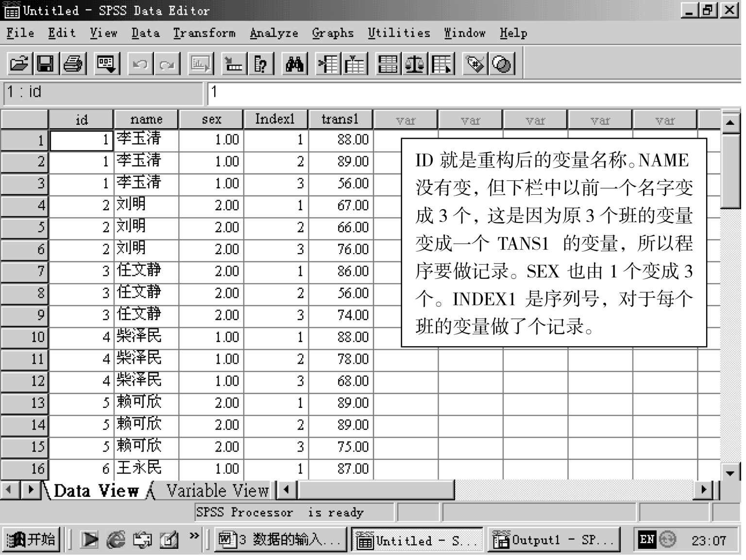Screen dimensions: 746x560
Task: Click the sheet tab scroll-right arrow
Action: (x=30, y=490)
